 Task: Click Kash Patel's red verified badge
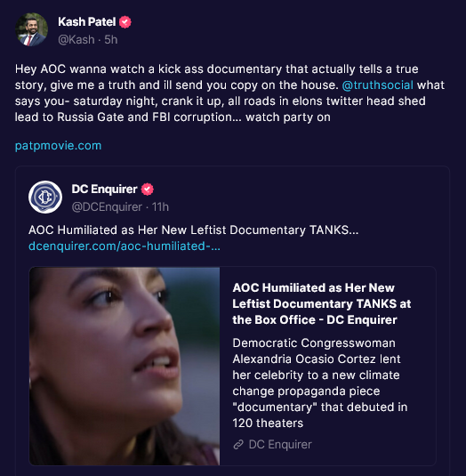coord(125,22)
